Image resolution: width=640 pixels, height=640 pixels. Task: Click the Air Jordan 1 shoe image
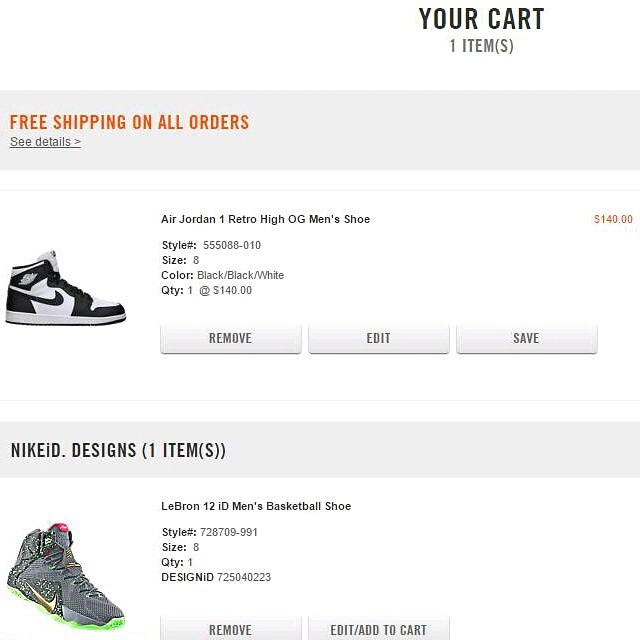[66, 287]
